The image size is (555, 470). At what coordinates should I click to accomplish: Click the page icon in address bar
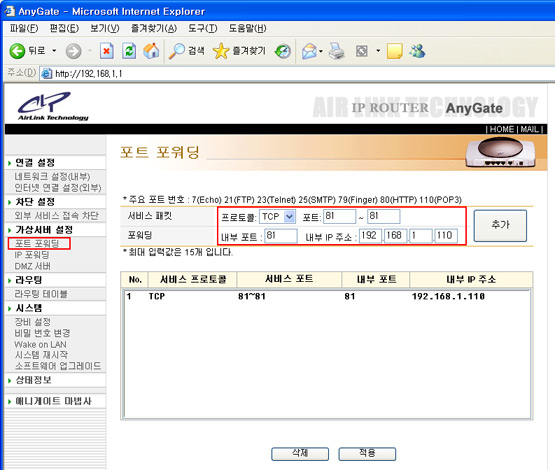pos(47,74)
